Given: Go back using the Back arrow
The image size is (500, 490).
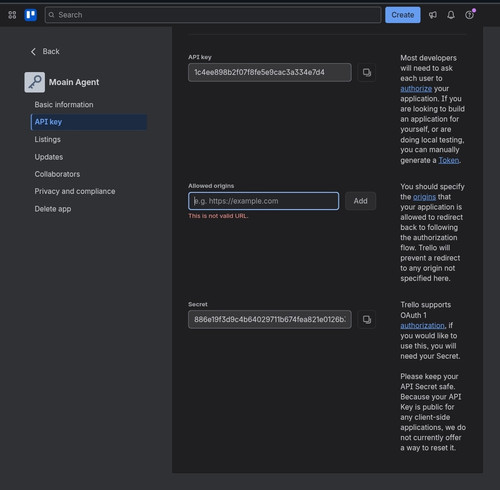Looking at the screenshot, I should 45,51.
